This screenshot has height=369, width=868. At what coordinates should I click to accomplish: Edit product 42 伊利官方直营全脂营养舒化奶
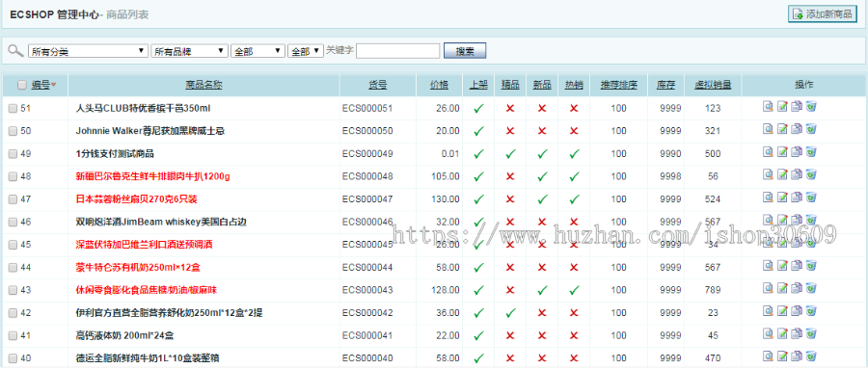(783, 310)
